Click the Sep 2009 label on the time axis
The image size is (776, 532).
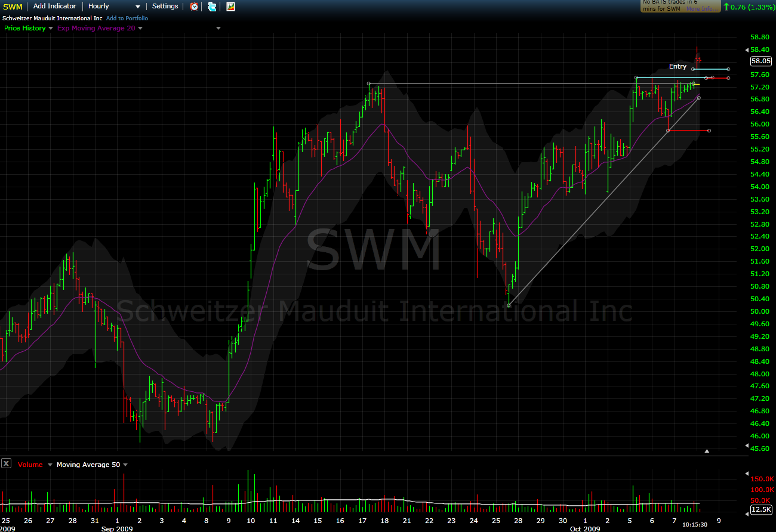(117, 529)
